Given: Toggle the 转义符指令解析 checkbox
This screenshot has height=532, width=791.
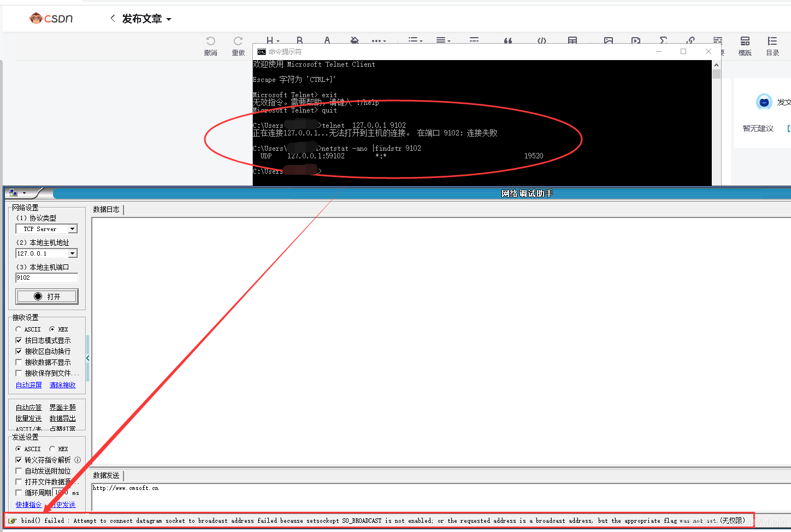Looking at the screenshot, I should pos(19,460).
